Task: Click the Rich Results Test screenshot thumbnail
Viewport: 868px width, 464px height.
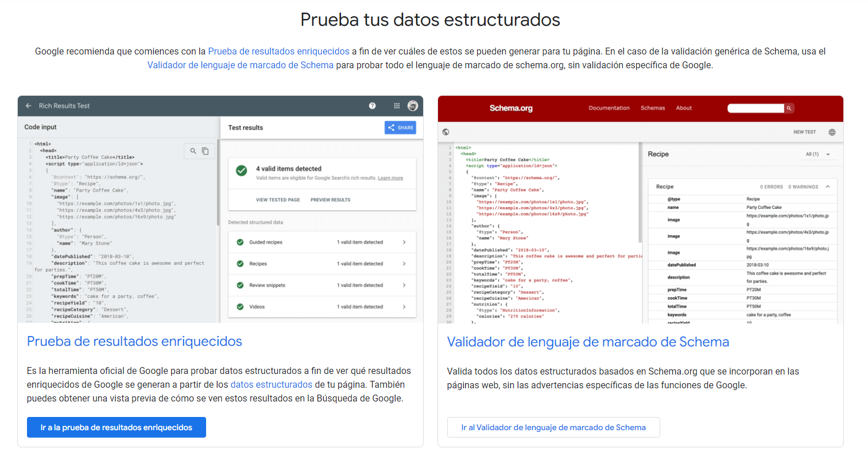Action: point(220,209)
